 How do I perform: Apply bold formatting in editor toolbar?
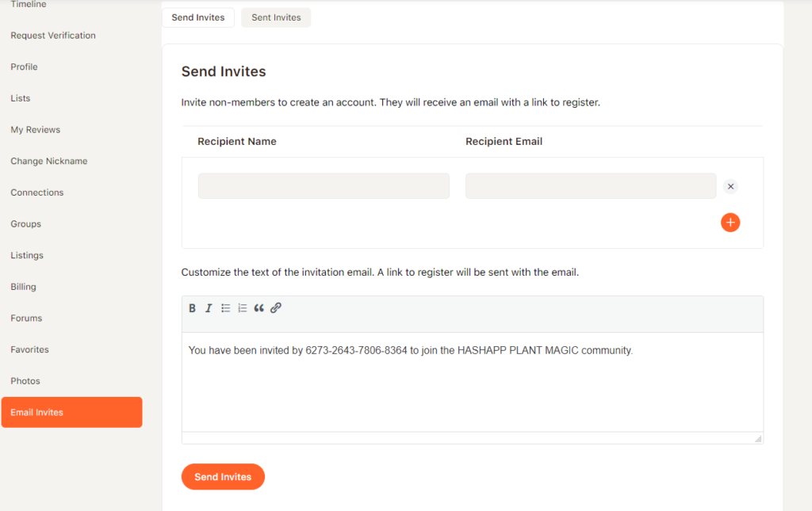pyautogui.click(x=192, y=308)
